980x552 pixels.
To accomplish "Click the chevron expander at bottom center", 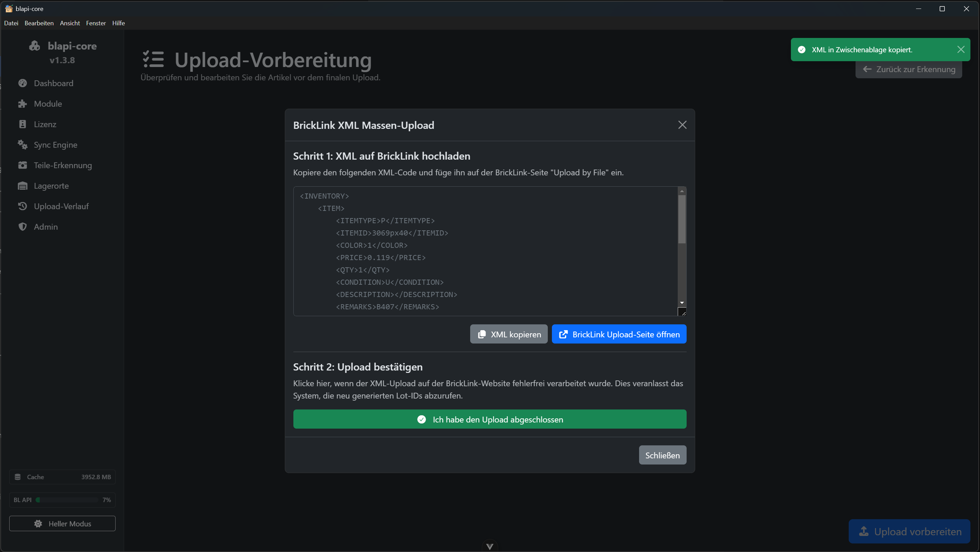I will [490, 547].
